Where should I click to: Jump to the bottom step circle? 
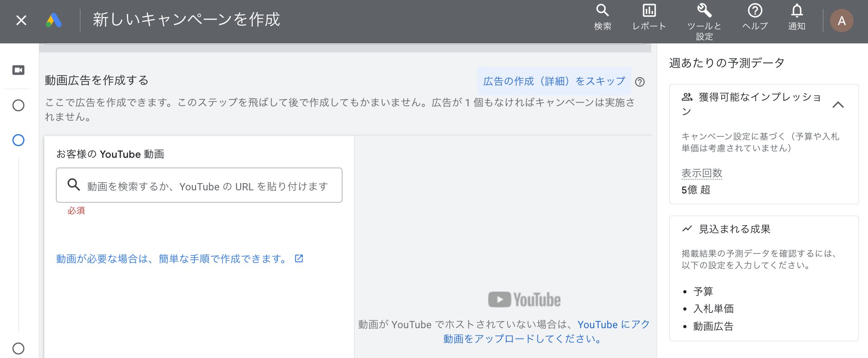(x=19, y=349)
